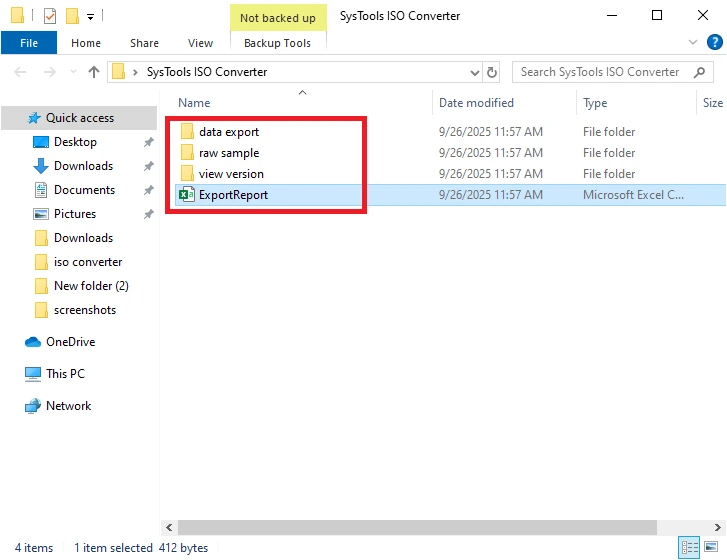Sort by the Name column header
727x560 pixels.
click(x=194, y=102)
